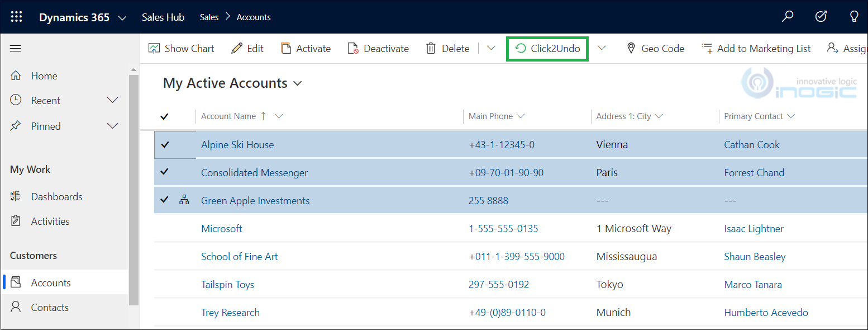
Task: Expand the My Active Accounts view selector
Action: (297, 83)
